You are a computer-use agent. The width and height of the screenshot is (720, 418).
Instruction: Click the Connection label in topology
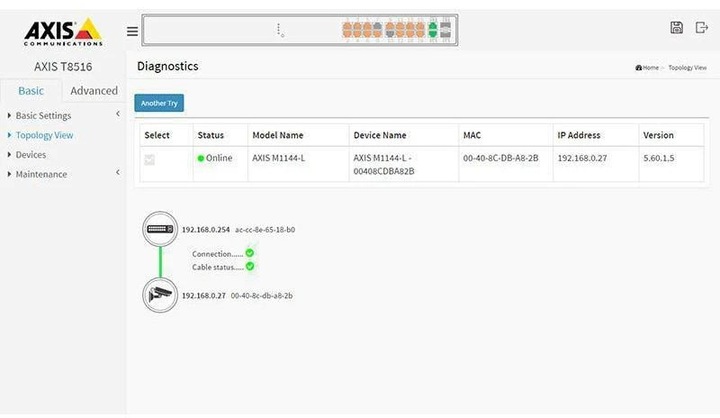pos(218,254)
